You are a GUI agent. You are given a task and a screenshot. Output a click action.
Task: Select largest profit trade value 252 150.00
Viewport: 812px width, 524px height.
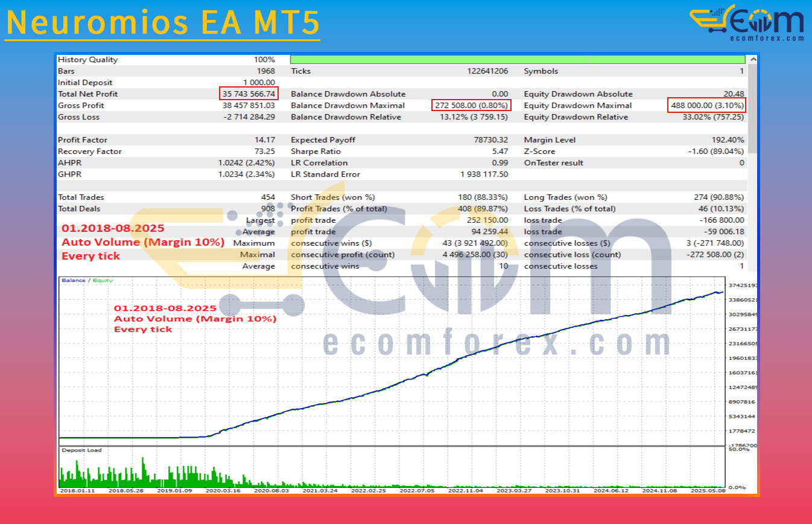click(489, 220)
